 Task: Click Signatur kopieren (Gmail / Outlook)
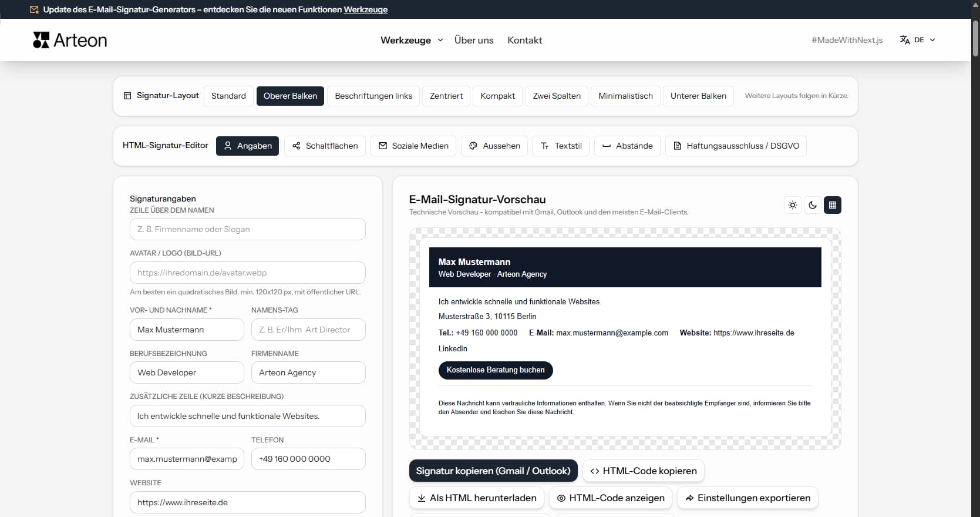493,471
